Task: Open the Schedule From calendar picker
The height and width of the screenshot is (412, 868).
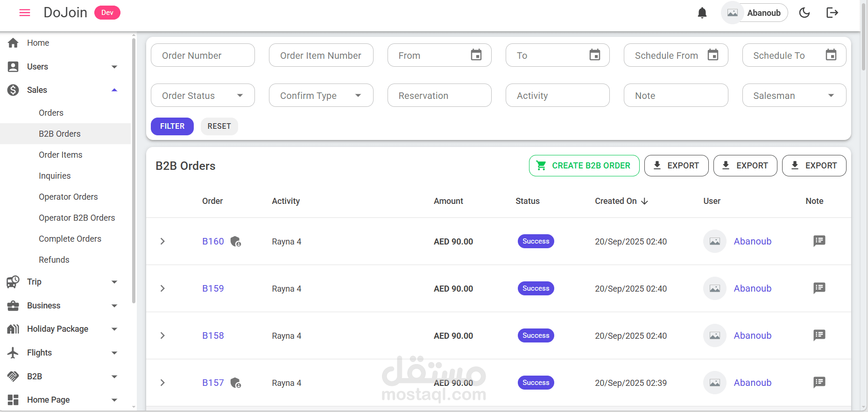Action: (713, 55)
